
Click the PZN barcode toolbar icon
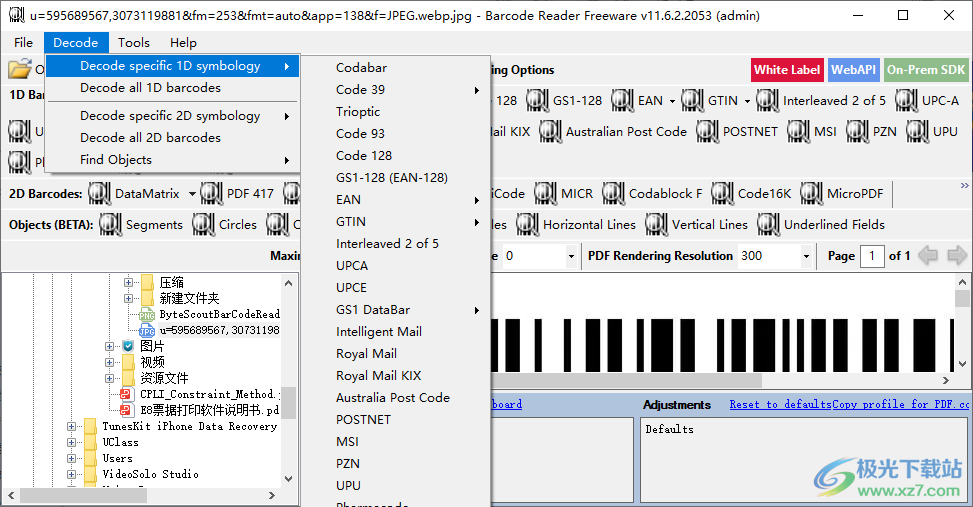(858, 132)
